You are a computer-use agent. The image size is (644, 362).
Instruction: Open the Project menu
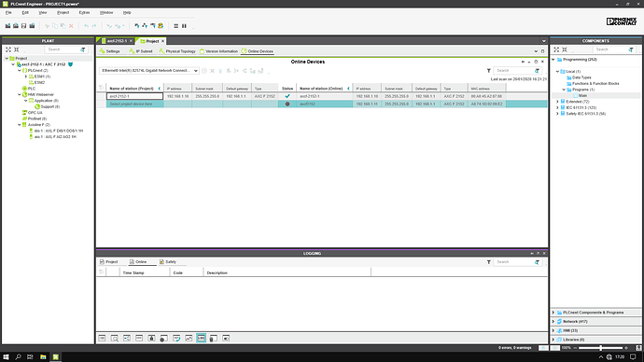coord(63,13)
